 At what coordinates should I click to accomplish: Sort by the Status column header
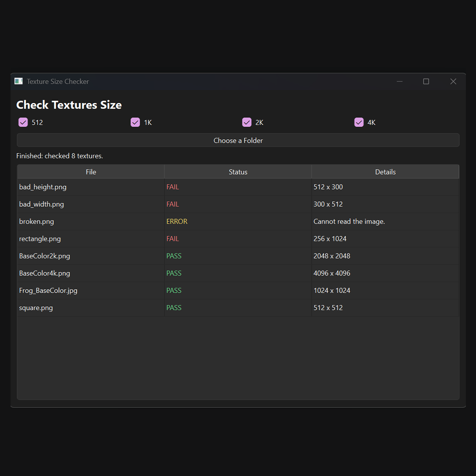coord(238,172)
